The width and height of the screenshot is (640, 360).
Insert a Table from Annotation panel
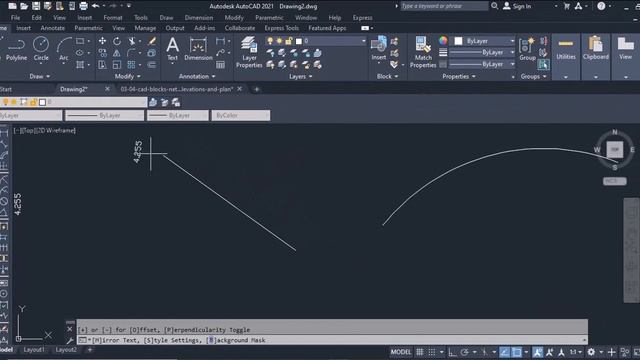point(220,64)
